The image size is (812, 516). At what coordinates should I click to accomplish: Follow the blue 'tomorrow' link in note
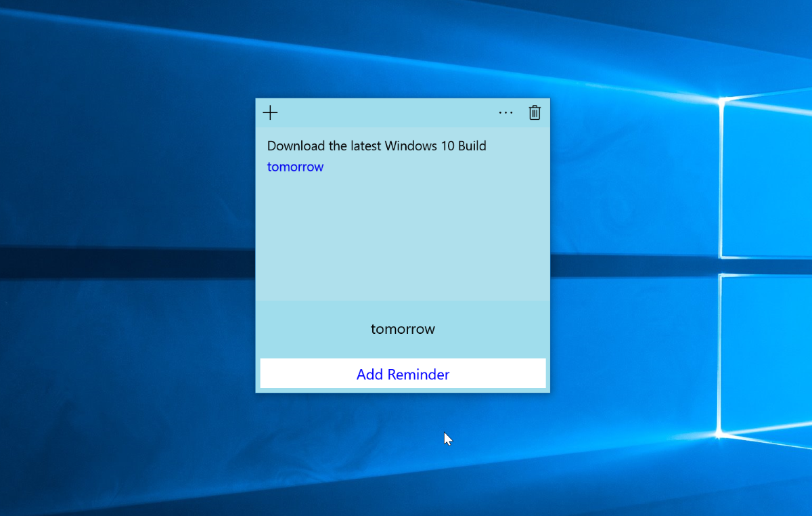(295, 167)
